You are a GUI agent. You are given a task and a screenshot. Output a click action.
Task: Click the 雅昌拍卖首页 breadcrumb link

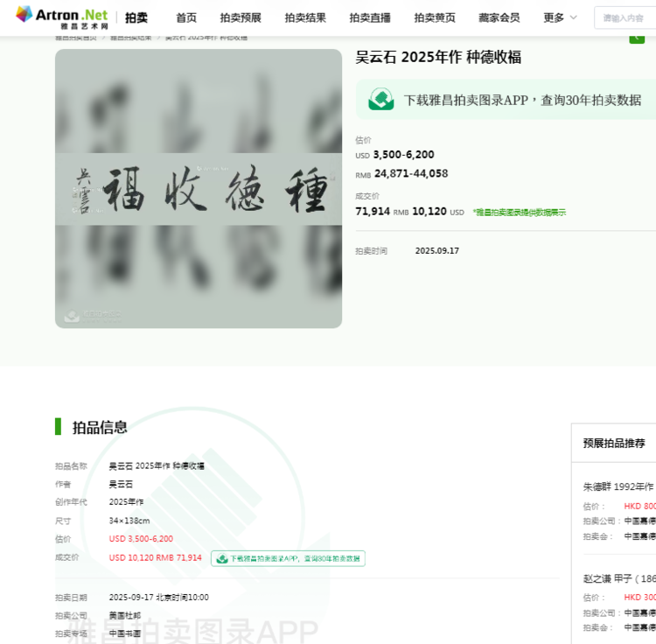coord(75,38)
